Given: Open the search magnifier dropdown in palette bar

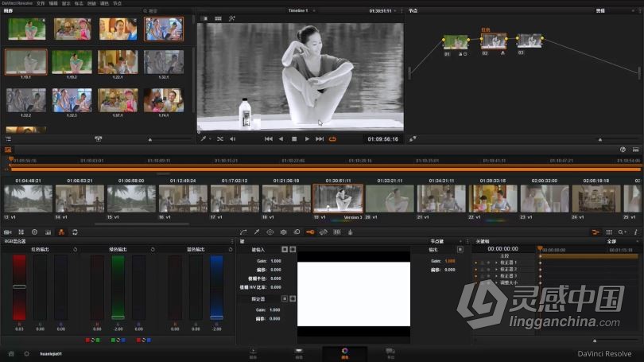Looking at the screenshot, I should (623, 232).
